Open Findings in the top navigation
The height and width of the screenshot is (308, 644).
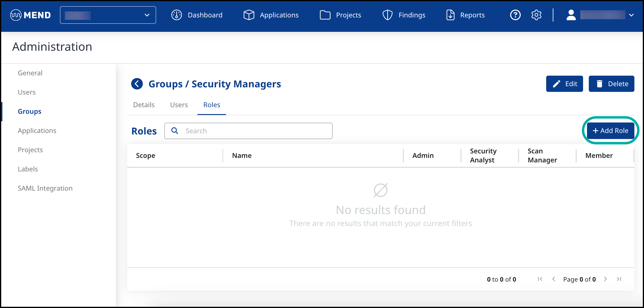coord(404,15)
